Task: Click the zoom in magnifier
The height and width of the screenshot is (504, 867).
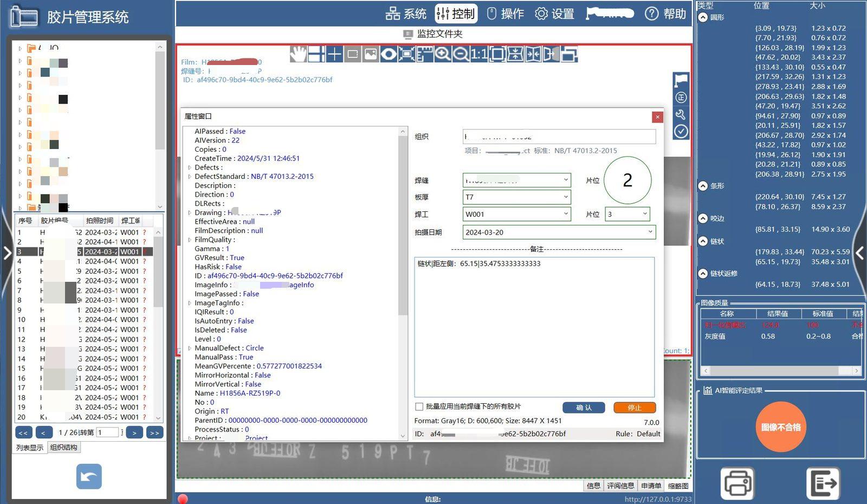Action: [x=443, y=54]
